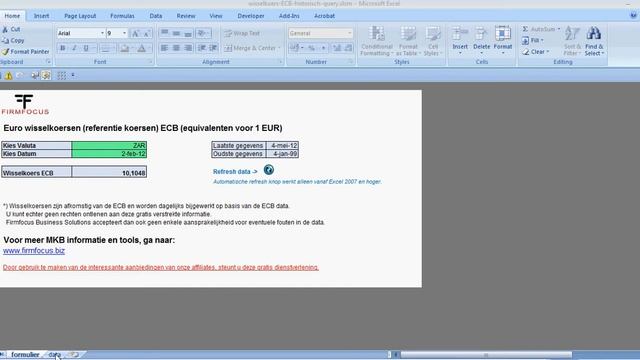Click the red affiliates link text
Screen dimensions: 640x360
161,267
